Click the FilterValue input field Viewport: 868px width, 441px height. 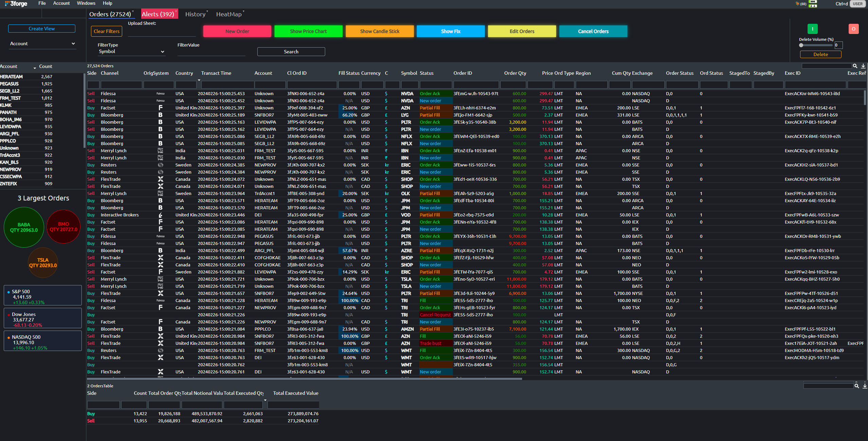click(x=211, y=52)
